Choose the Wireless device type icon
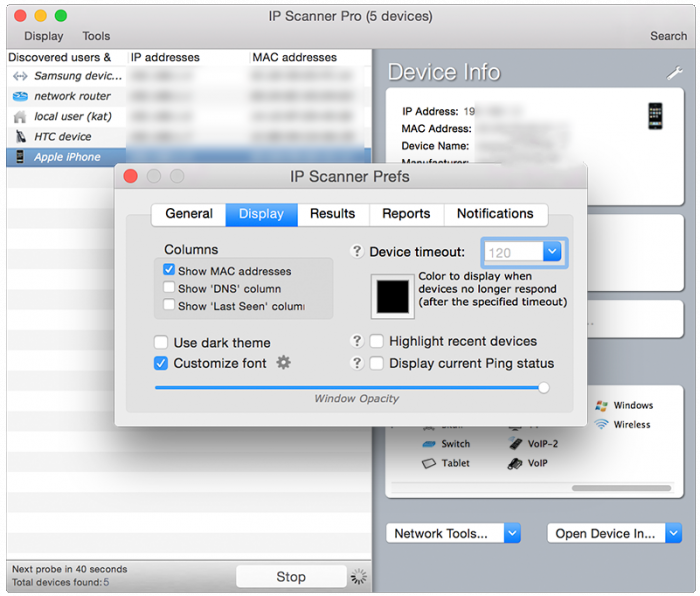Viewport: 700px width, 596px height. (602, 425)
